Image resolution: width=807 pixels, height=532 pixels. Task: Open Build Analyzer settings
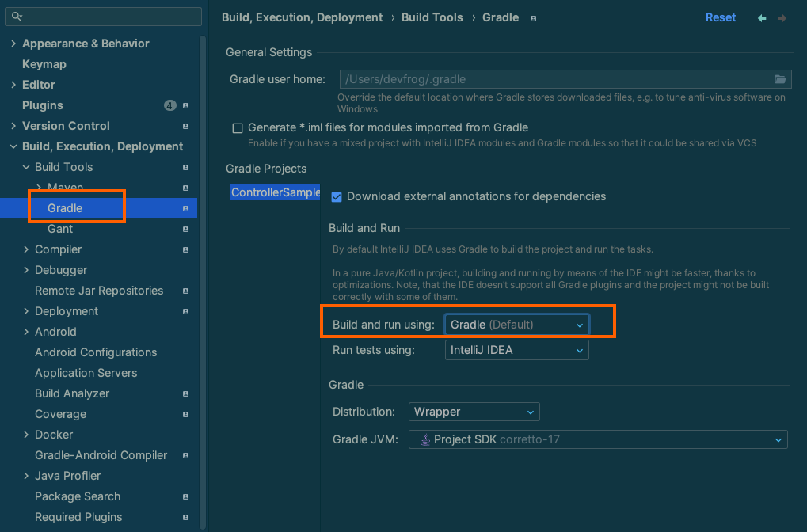click(x=72, y=393)
